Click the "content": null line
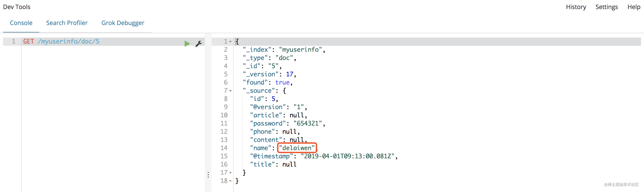The width and height of the screenshot is (644, 192). pos(278,140)
